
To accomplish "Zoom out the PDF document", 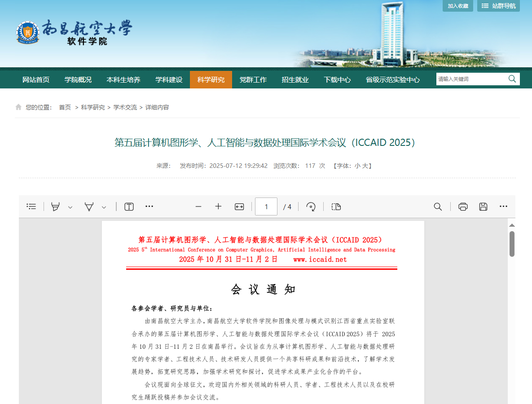I will coord(198,206).
